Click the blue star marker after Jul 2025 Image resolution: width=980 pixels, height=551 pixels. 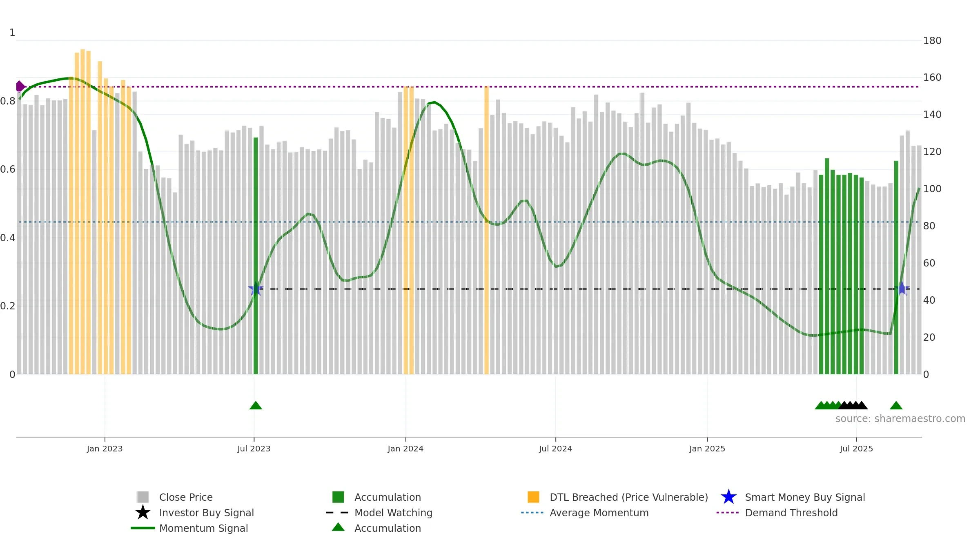coord(902,289)
